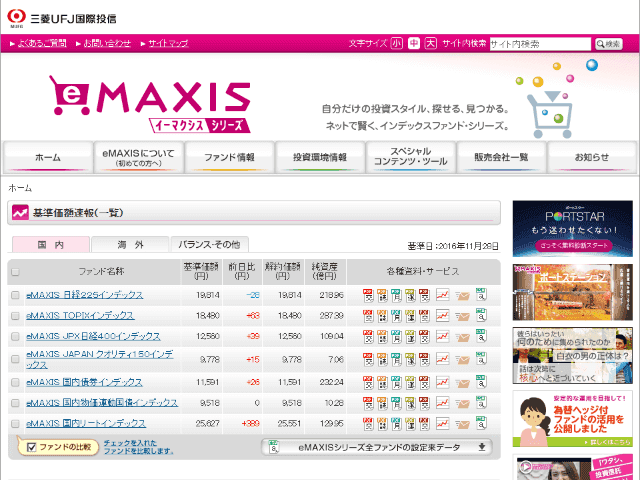Open the 基準価額速報(一覧) header bar
The width and height of the screenshot is (640, 480).
point(254,213)
